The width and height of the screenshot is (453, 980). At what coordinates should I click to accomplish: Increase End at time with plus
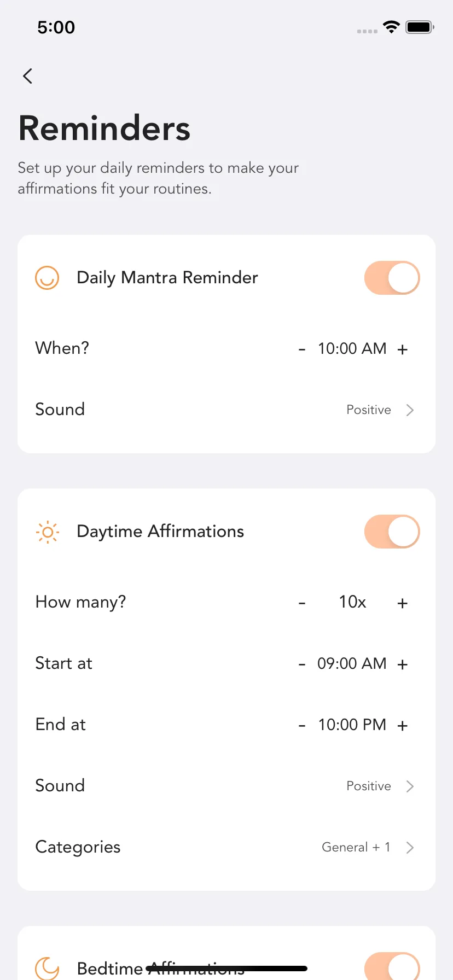403,725
